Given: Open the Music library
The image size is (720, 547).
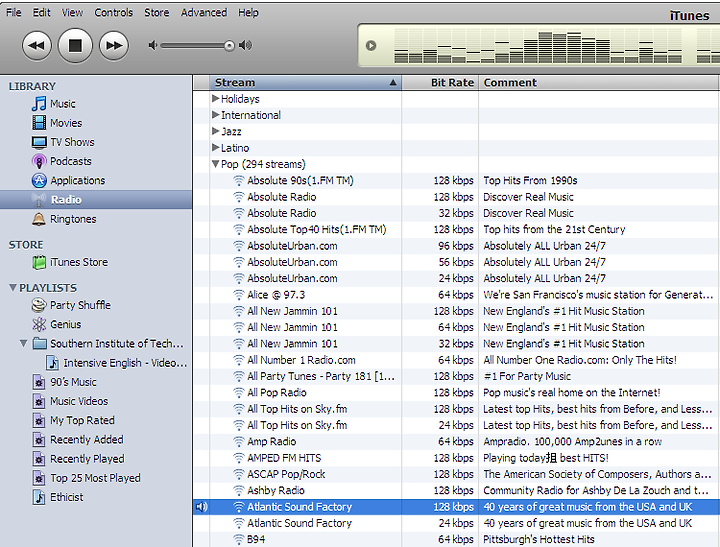Looking at the screenshot, I should (x=62, y=104).
